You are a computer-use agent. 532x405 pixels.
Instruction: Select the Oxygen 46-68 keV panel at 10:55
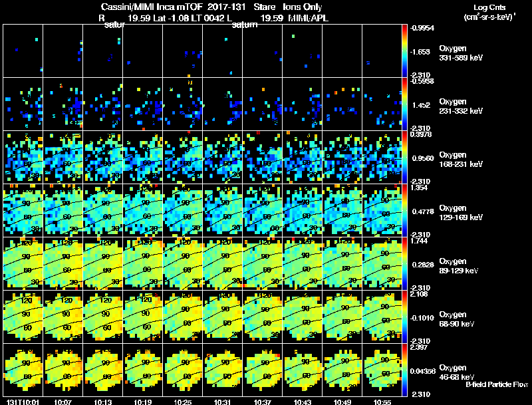click(x=382, y=370)
